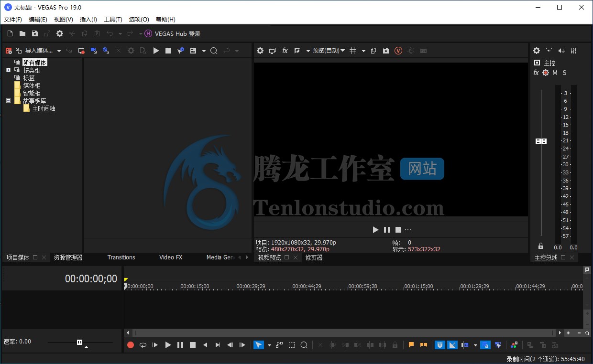Open master FX in master bus panel
The height and width of the screenshot is (364, 593).
pos(536,73)
